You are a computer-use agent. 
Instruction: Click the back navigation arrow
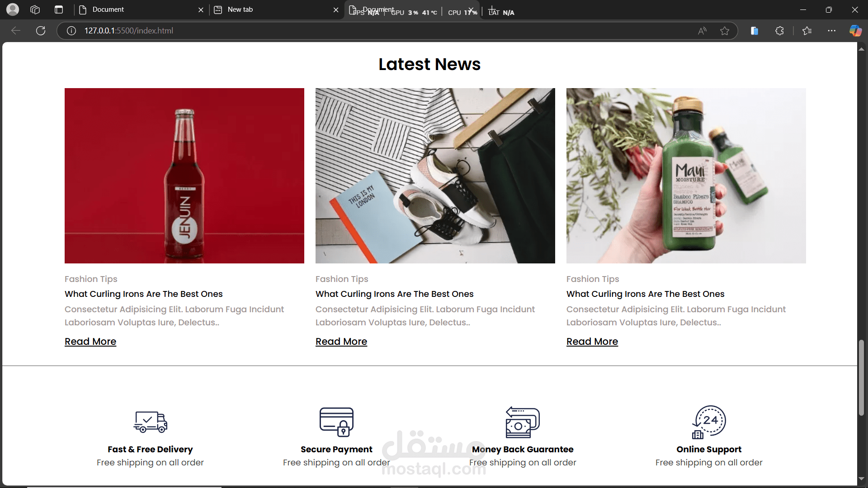16,31
